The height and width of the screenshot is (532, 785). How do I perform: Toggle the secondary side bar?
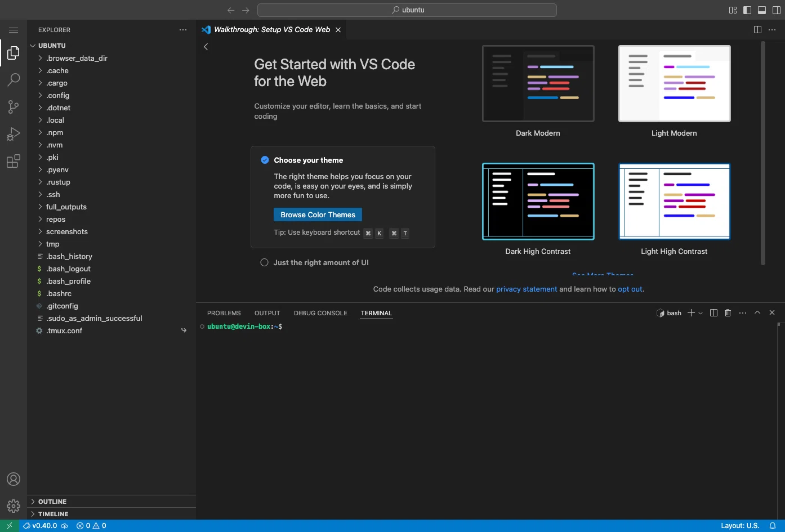pyautogui.click(x=777, y=10)
